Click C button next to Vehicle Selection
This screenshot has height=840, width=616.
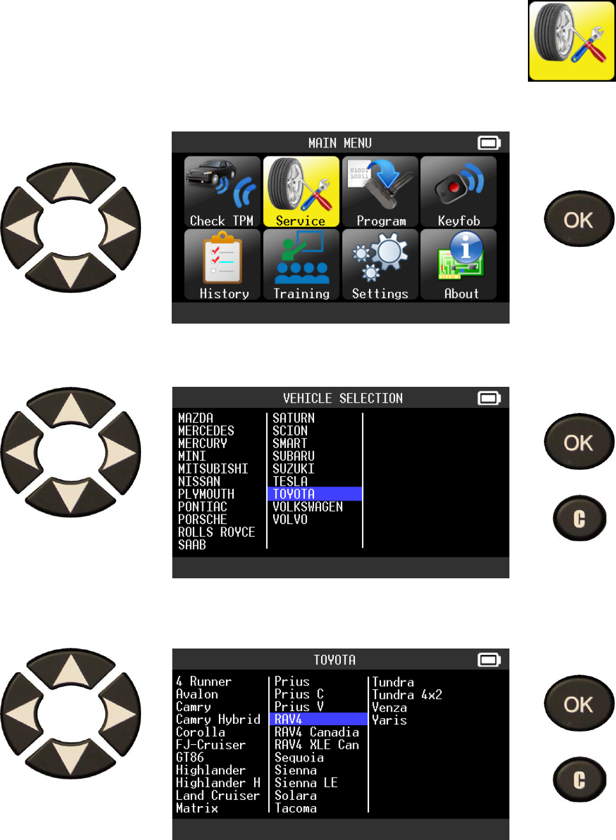[579, 518]
